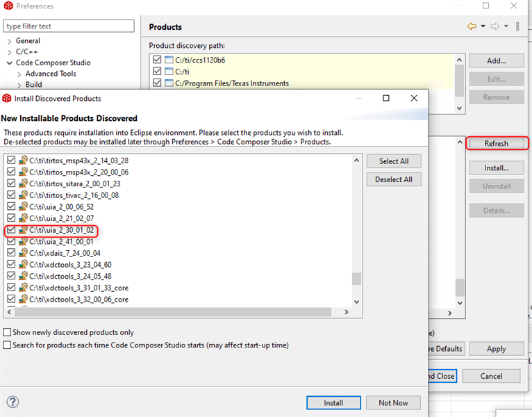Viewport: 532px width, 417px height.
Task: Click the back arrow in Preferences toolbar
Action: tap(472, 26)
